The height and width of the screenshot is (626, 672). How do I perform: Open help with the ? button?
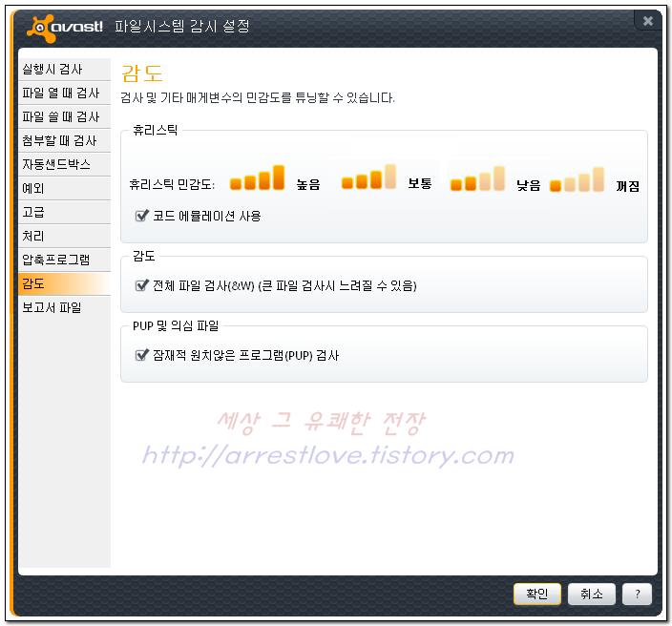click(637, 594)
